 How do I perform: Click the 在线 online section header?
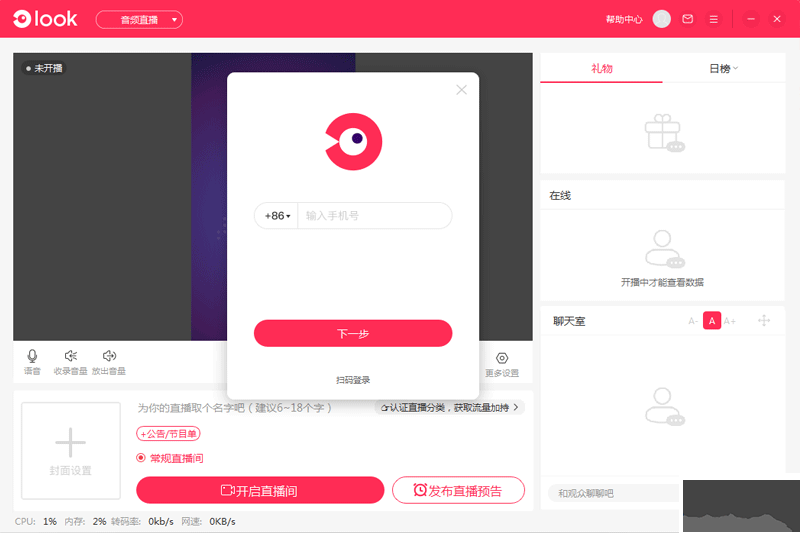pos(560,195)
